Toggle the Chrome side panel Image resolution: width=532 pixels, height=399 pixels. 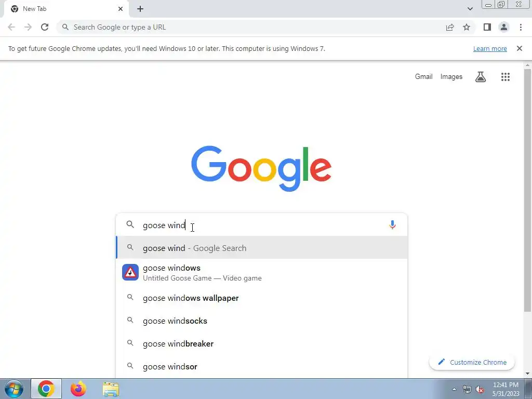click(487, 27)
